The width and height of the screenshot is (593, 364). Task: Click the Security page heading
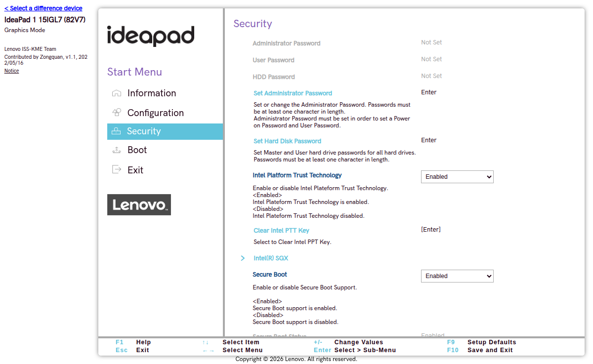pos(253,24)
